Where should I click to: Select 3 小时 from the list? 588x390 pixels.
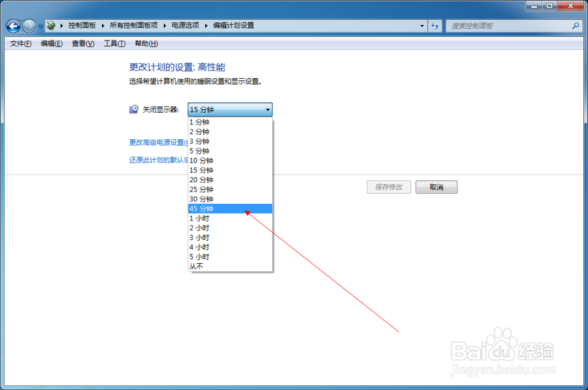click(230, 237)
